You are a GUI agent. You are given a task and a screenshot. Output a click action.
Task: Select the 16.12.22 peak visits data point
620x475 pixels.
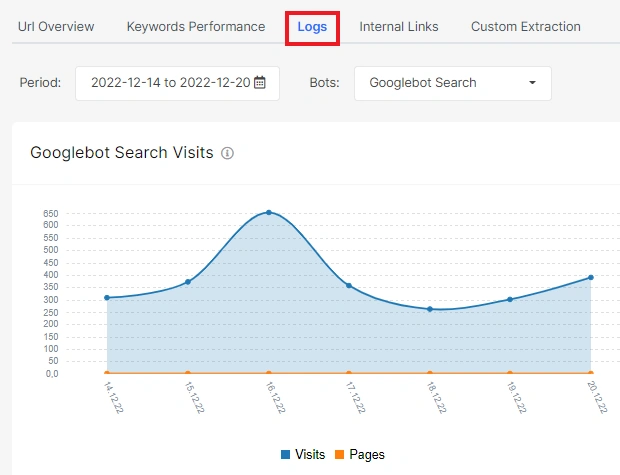[269, 212]
